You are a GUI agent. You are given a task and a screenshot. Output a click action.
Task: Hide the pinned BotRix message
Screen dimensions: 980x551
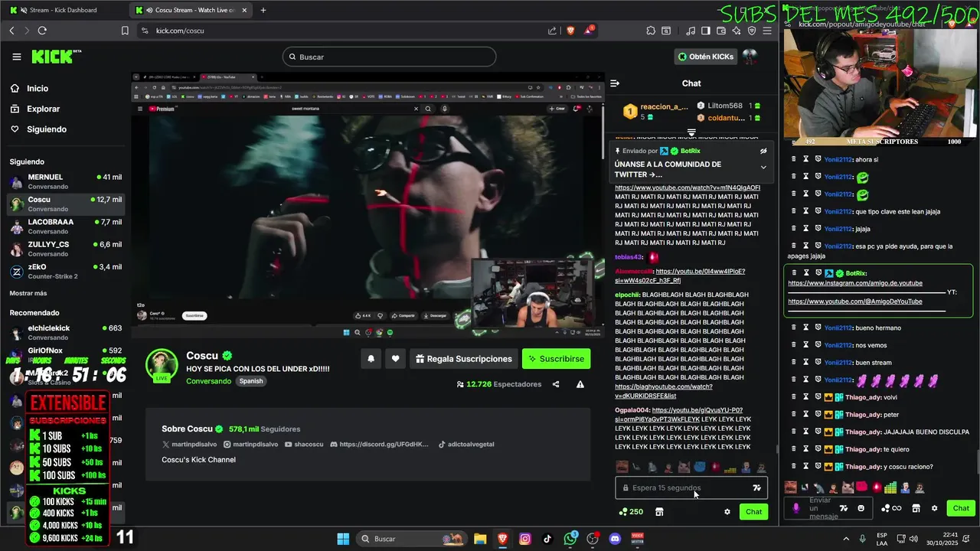pyautogui.click(x=763, y=152)
